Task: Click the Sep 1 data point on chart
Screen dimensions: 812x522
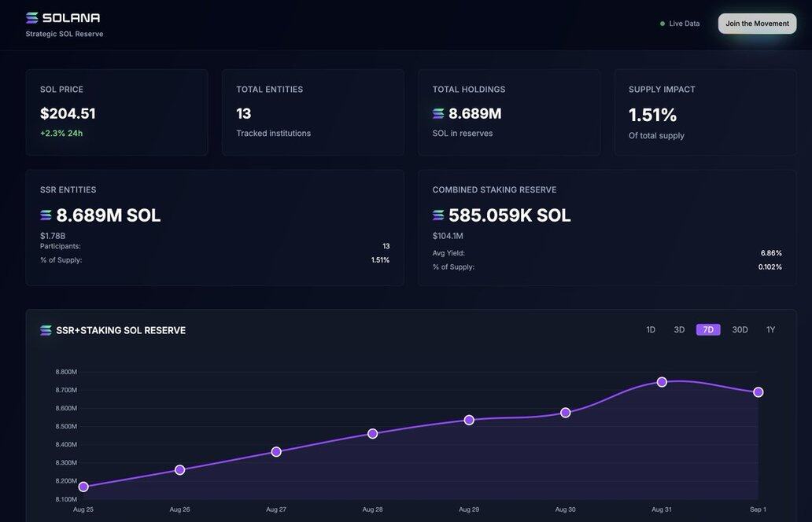Action: [758, 392]
